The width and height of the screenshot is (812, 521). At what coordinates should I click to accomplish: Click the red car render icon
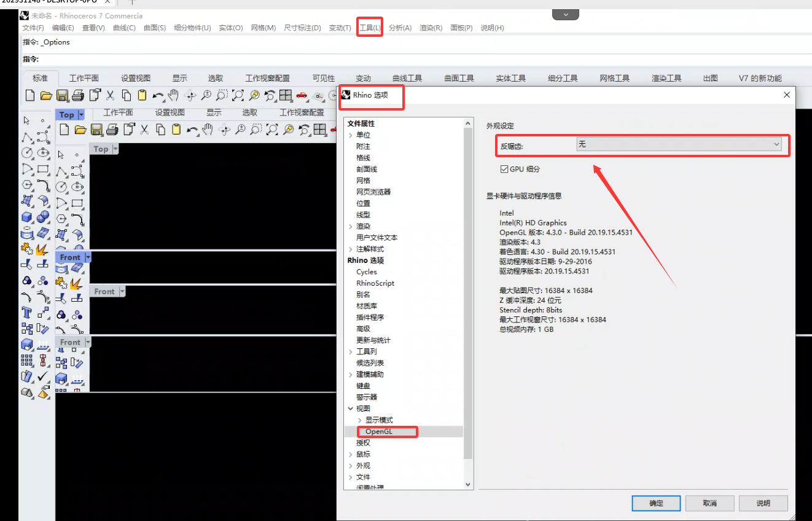point(302,95)
